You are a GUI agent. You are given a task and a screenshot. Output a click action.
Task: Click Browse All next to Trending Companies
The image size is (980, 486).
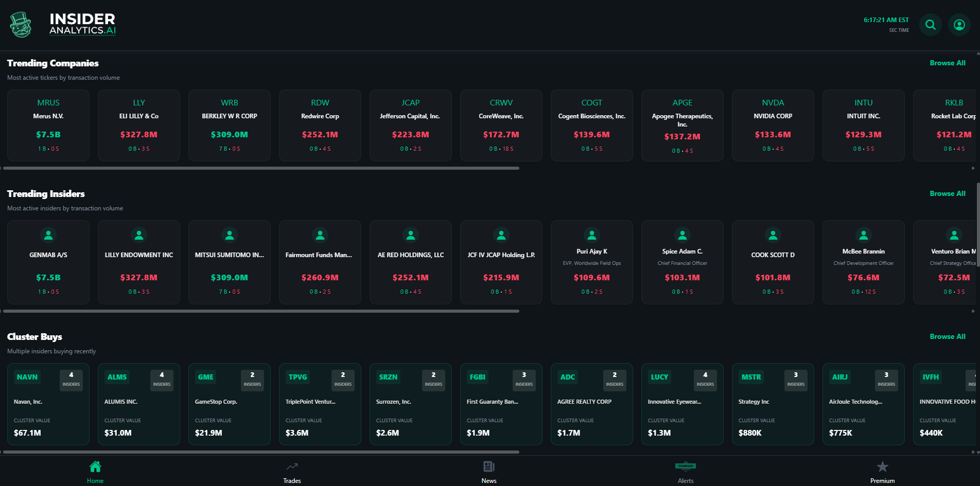pos(947,63)
